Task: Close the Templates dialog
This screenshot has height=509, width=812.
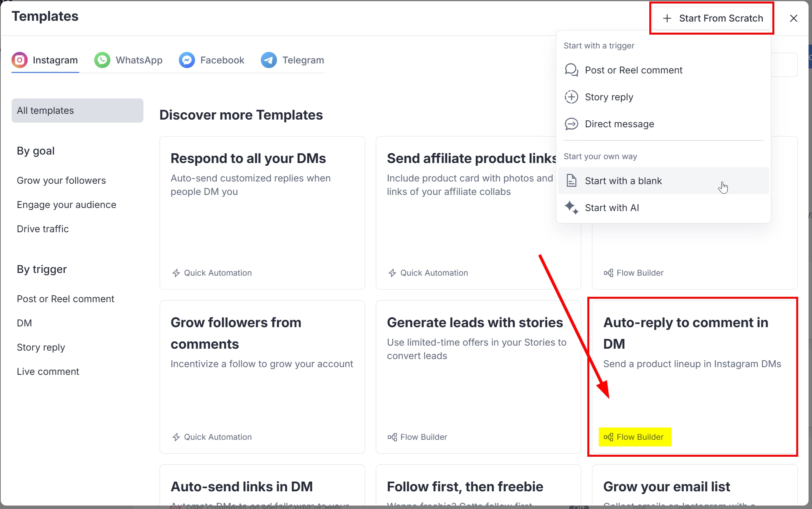Action: (x=793, y=18)
